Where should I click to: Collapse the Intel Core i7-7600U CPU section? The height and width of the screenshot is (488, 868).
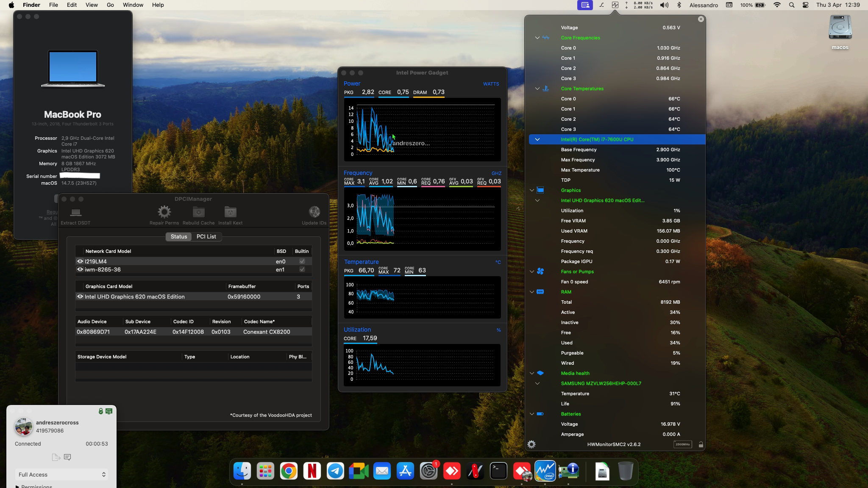coord(537,139)
